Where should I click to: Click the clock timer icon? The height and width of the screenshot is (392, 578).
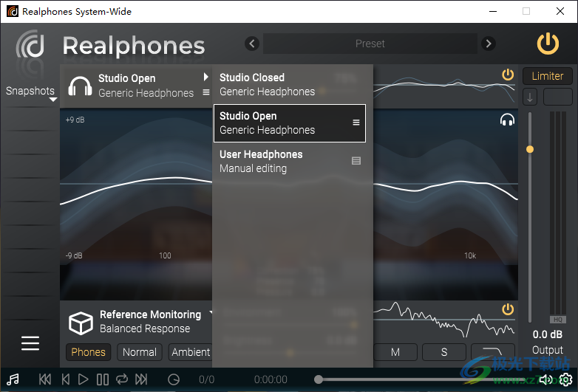pyautogui.click(x=174, y=379)
